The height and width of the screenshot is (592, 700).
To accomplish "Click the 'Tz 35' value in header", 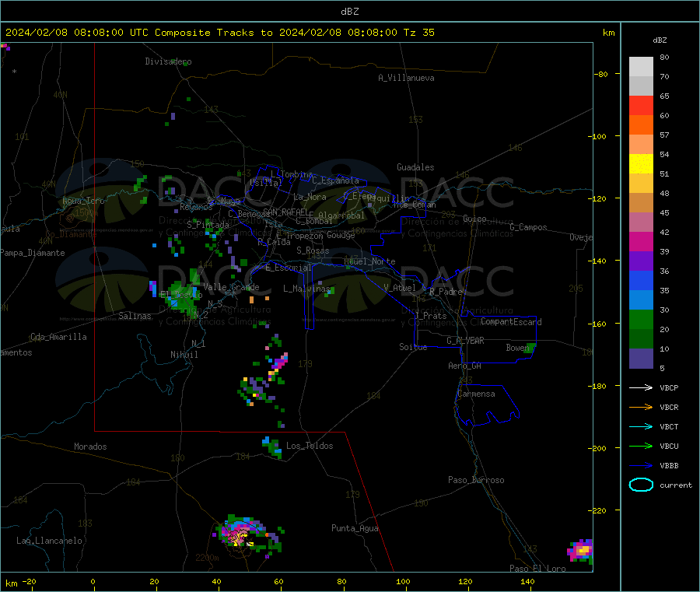I will click(x=418, y=33).
